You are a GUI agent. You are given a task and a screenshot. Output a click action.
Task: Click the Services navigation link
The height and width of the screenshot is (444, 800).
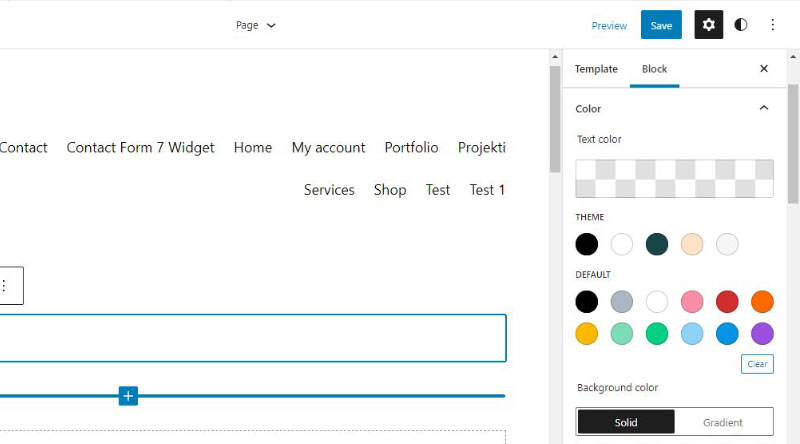click(329, 190)
